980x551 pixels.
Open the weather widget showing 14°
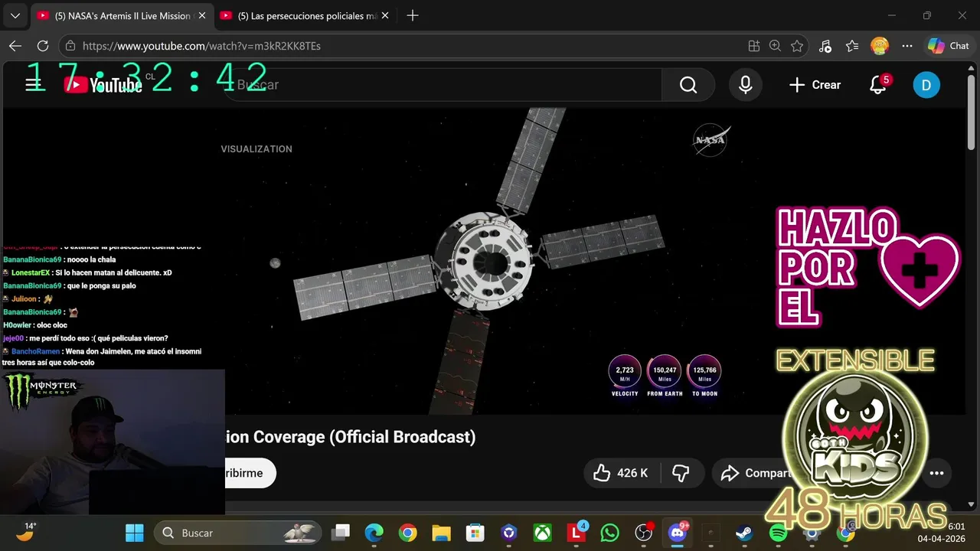(26, 532)
